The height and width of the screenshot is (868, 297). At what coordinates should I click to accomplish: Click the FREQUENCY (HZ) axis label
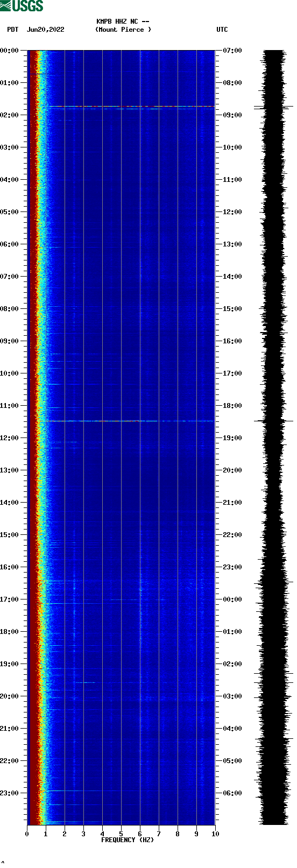point(128,840)
